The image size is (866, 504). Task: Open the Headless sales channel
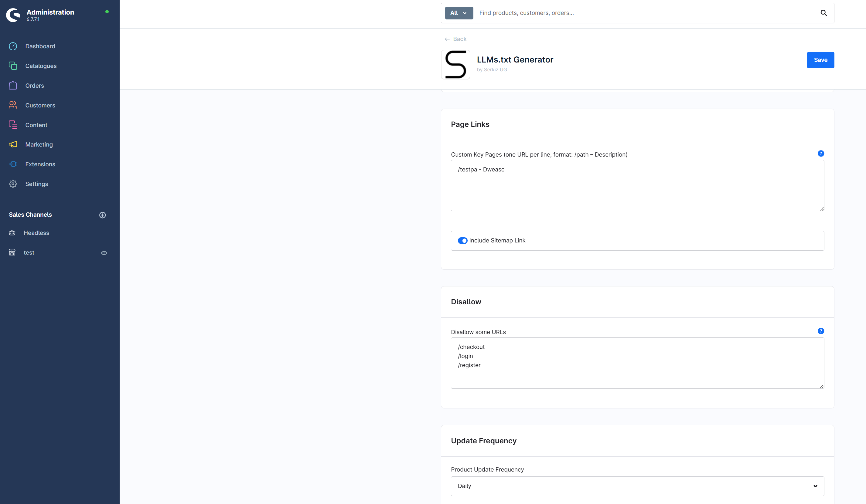(36, 233)
